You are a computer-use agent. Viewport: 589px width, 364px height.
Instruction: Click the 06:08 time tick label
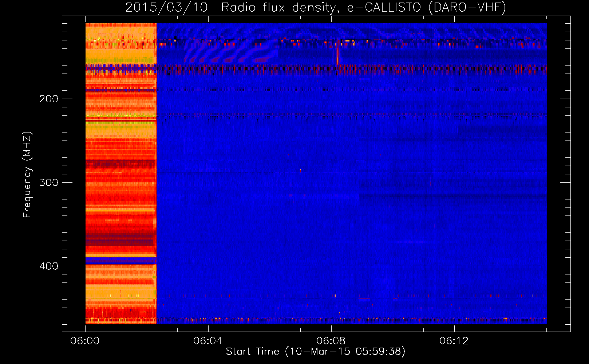(331, 341)
